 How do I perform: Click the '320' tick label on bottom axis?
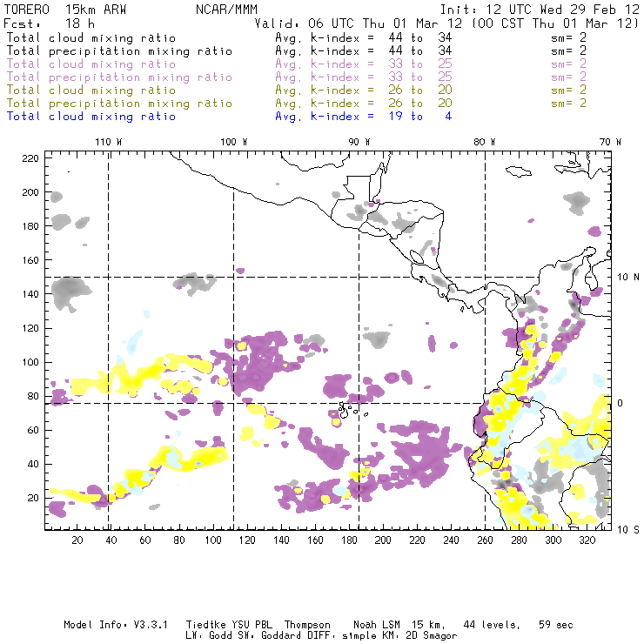pyautogui.click(x=587, y=540)
